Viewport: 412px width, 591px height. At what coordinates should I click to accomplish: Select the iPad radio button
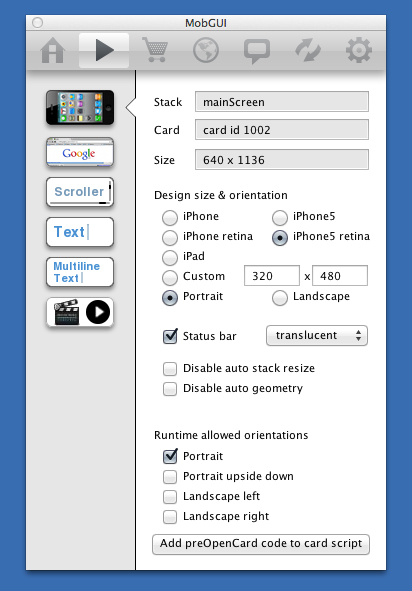[x=170, y=257]
